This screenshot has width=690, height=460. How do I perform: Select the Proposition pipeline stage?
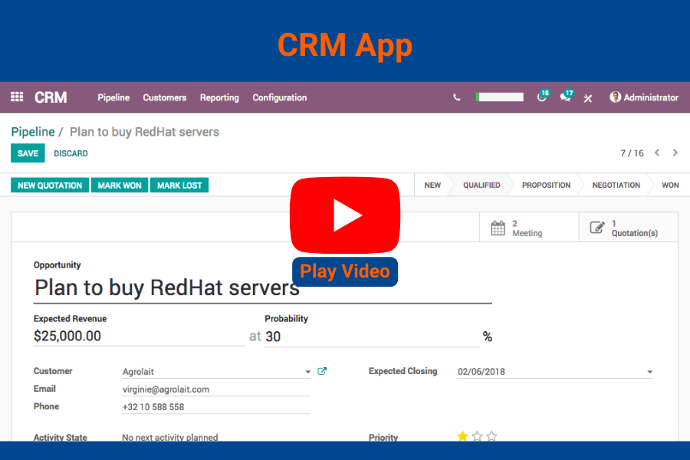point(546,185)
